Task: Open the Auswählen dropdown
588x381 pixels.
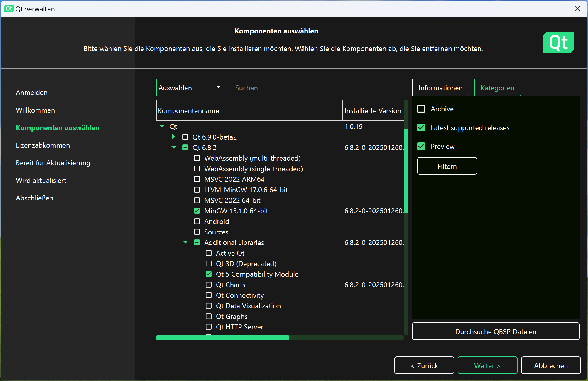Action: (x=190, y=88)
